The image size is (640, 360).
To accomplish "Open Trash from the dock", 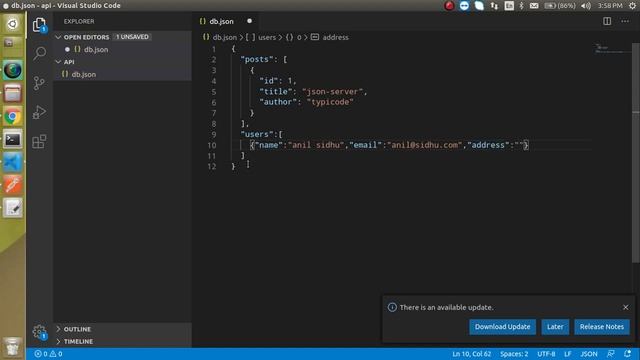I will pyautogui.click(x=13, y=347).
